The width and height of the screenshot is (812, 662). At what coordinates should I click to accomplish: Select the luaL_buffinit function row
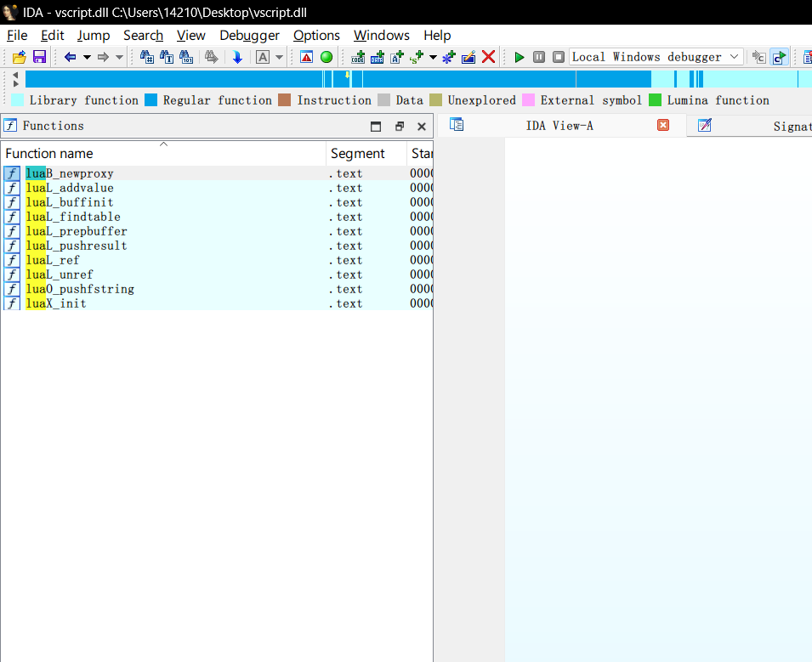tap(217, 202)
